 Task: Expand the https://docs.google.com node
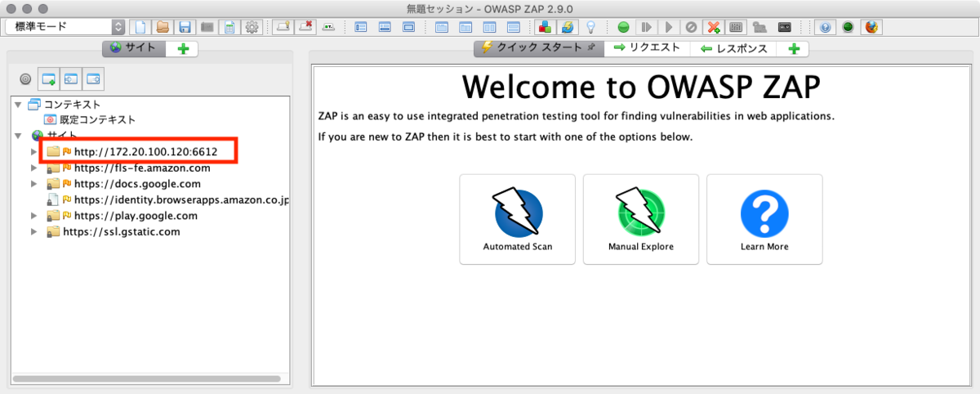coord(34,184)
